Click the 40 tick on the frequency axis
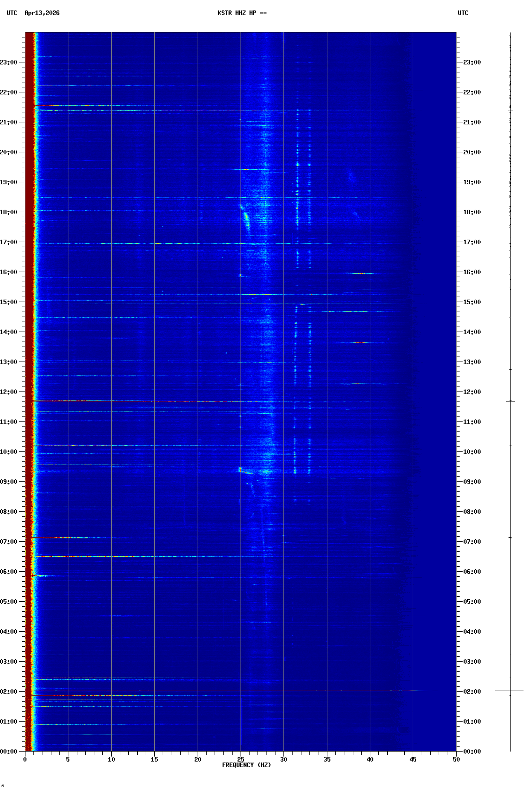 coord(370,759)
